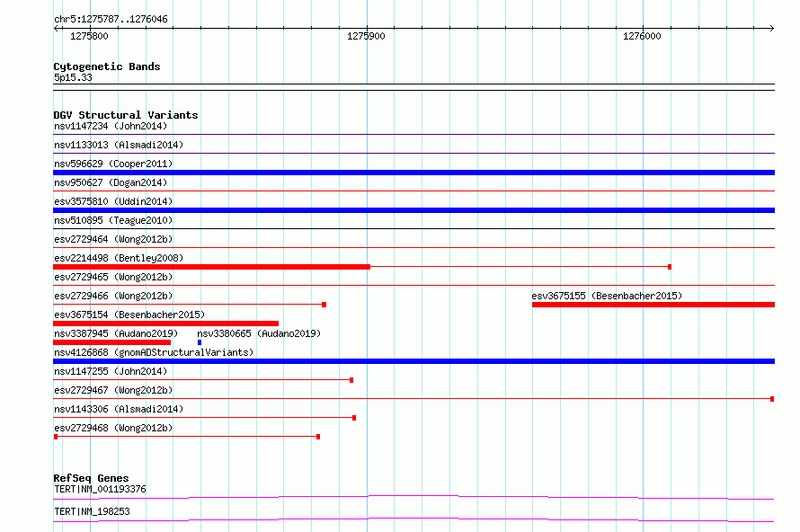Click the 5p15.33 cytogenetic band label

click(73, 77)
